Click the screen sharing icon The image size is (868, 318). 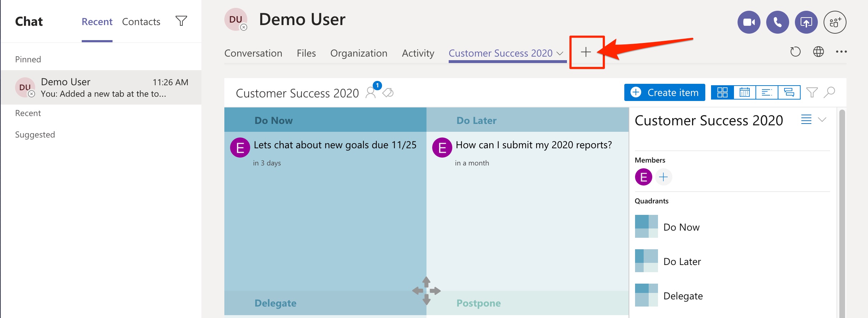pyautogui.click(x=806, y=22)
